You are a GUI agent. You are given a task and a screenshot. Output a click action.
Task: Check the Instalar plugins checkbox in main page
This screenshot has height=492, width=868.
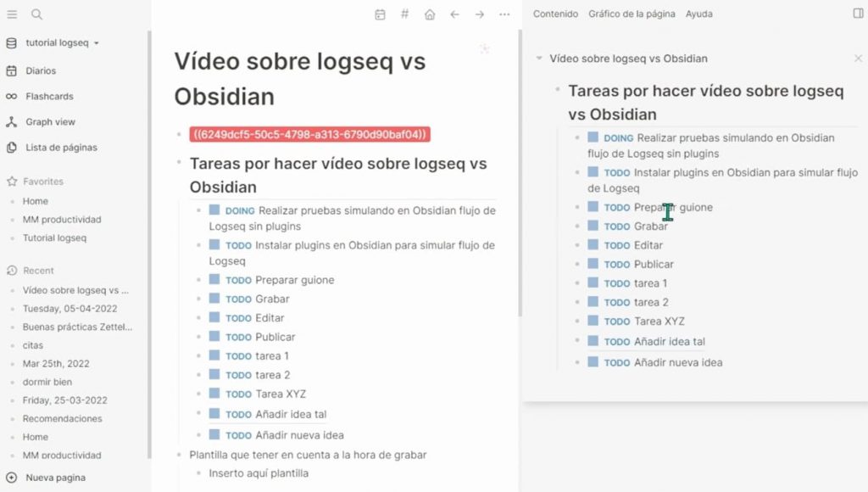(x=214, y=244)
